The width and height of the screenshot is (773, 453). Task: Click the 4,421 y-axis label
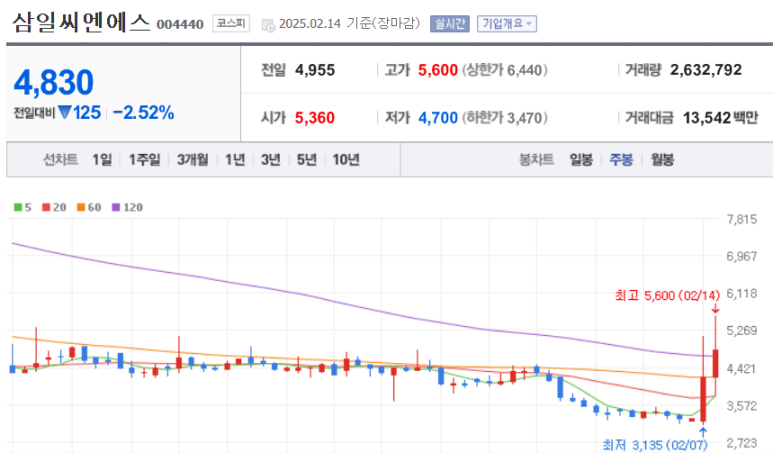(742, 369)
